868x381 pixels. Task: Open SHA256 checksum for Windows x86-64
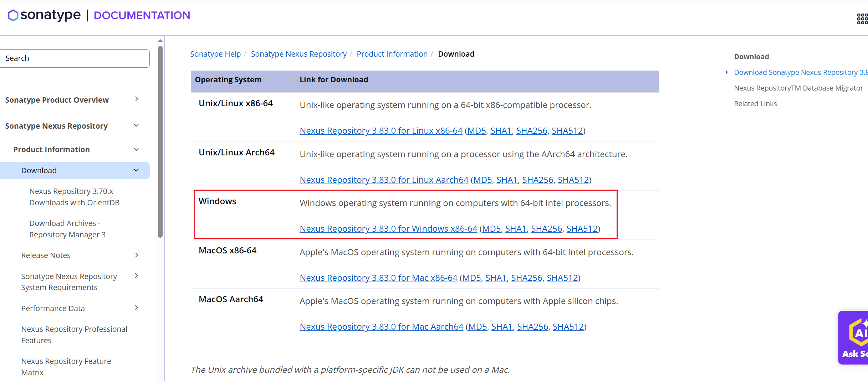point(547,229)
